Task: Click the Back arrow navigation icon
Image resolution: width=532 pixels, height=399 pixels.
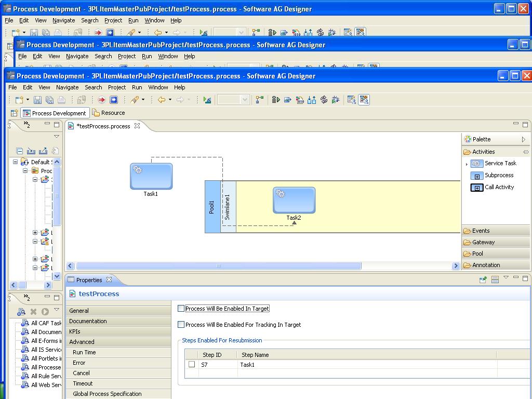Action: pos(162,100)
